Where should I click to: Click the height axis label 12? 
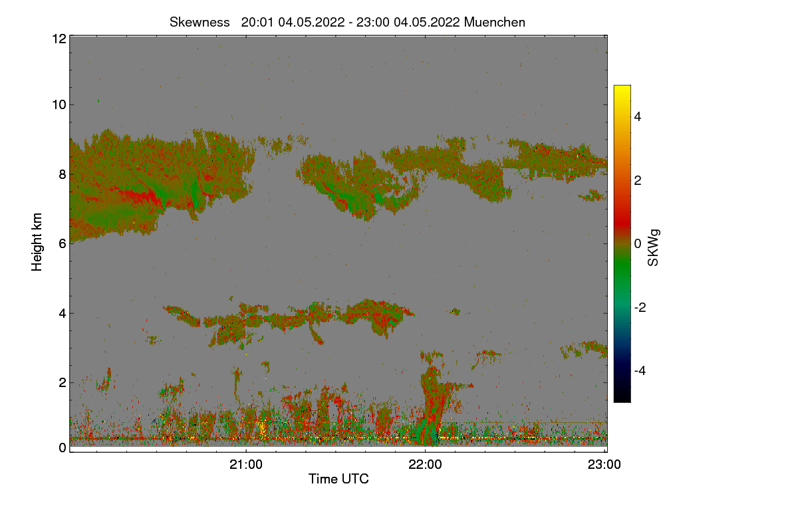click(59, 39)
